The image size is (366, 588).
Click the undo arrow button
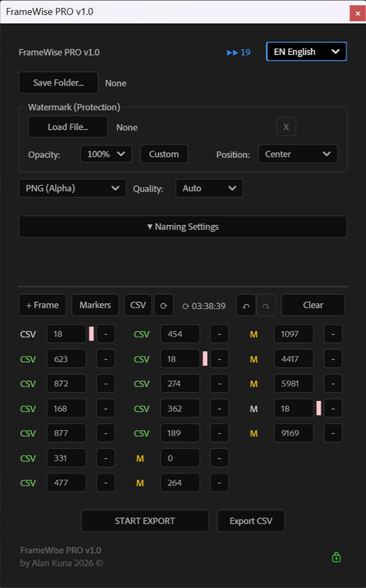pyautogui.click(x=246, y=305)
